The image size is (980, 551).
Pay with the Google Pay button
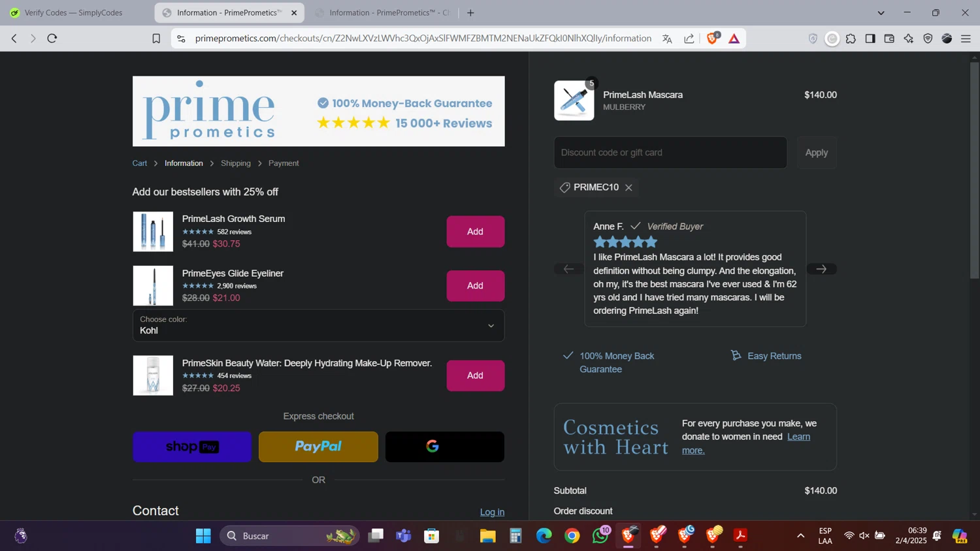[444, 447]
